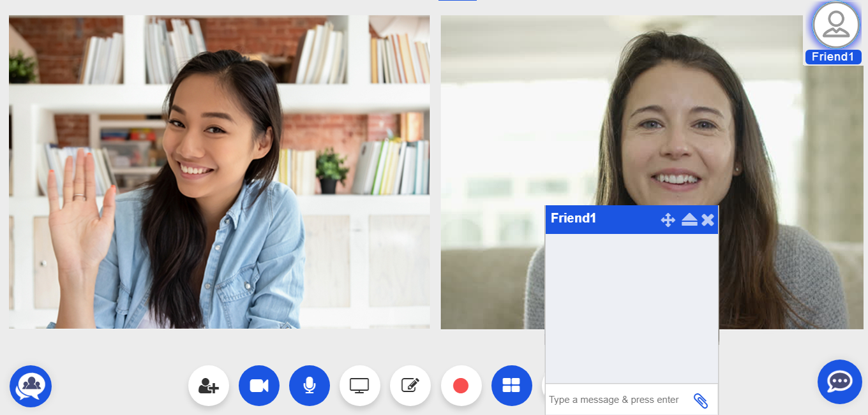Start recording with the red dot button

(x=461, y=386)
